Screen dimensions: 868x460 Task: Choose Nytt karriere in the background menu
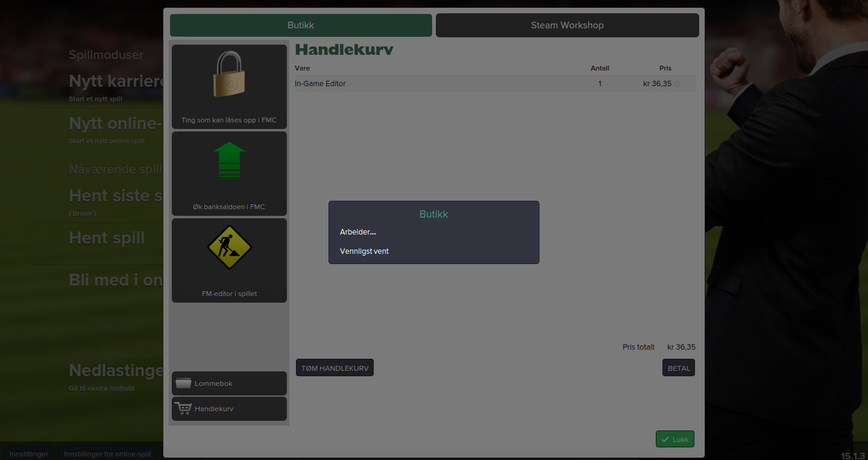pyautogui.click(x=116, y=81)
